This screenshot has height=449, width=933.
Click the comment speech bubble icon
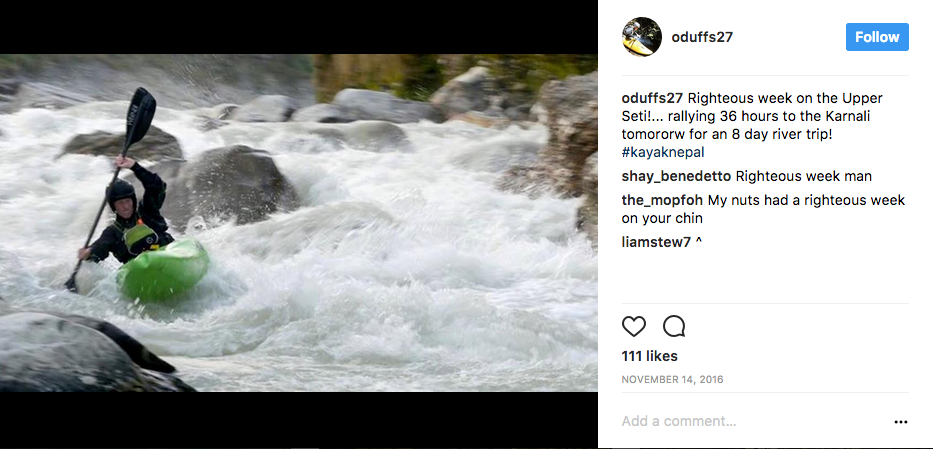[674, 327]
